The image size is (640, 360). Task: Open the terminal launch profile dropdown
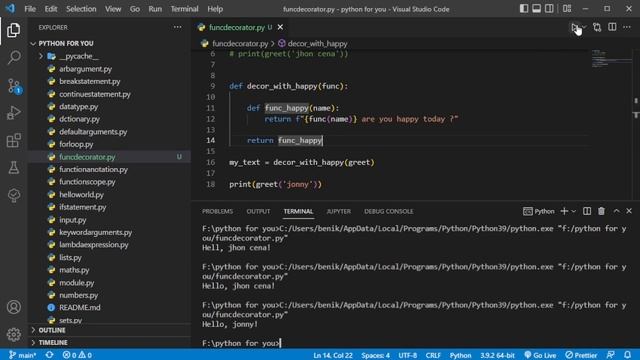coord(573,211)
